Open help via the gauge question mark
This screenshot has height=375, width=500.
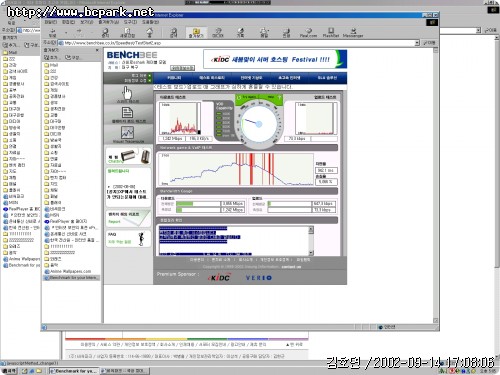tap(279, 97)
